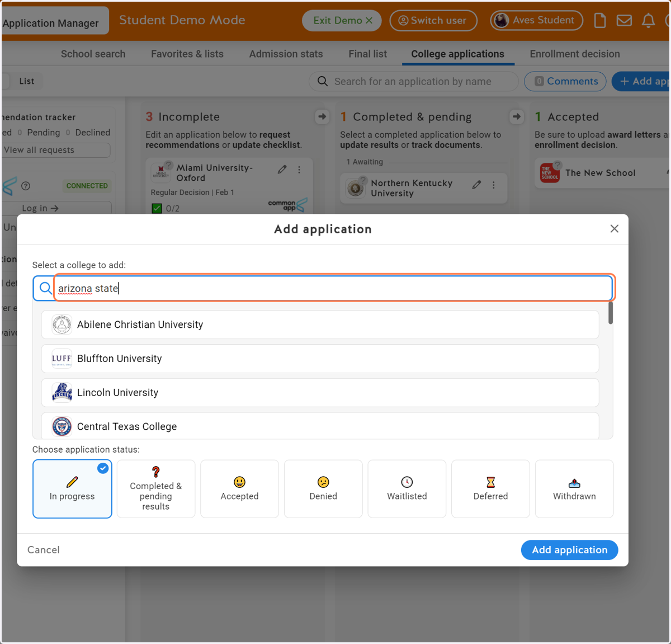Click Switch user button
This screenshot has height=644, width=671.
pos(433,21)
